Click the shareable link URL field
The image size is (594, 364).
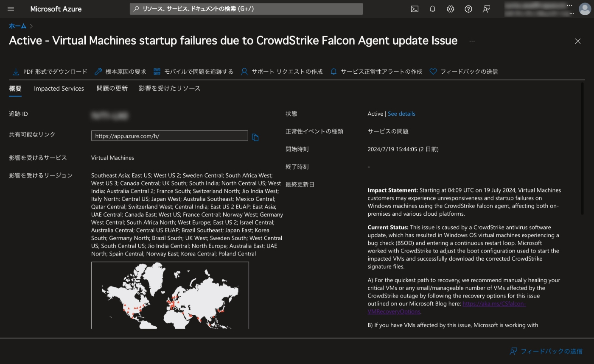coord(169,136)
